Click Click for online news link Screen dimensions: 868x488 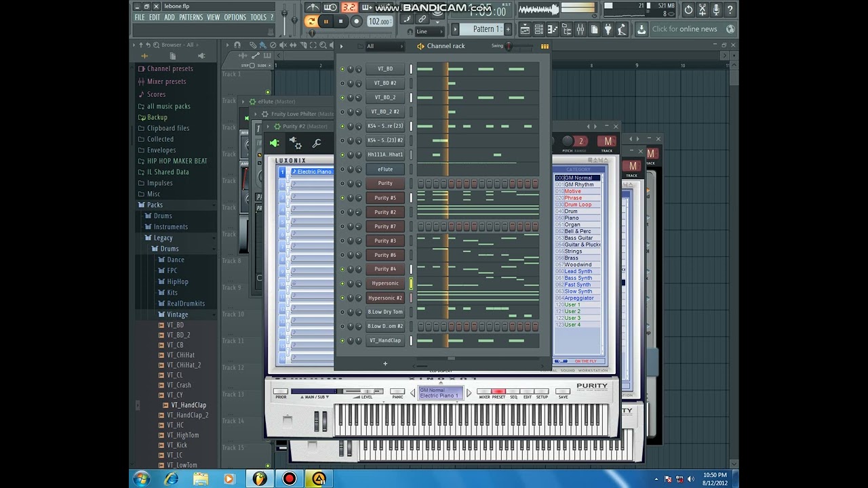point(684,29)
